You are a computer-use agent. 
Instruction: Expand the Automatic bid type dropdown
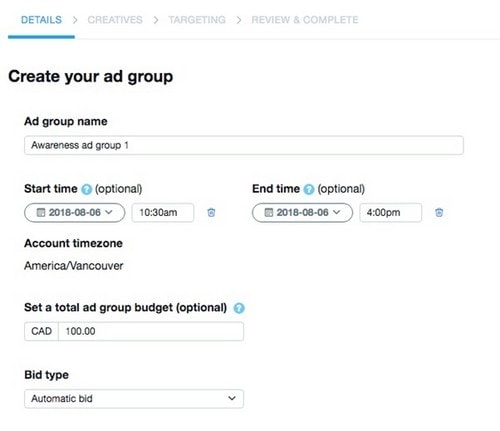coord(134,399)
